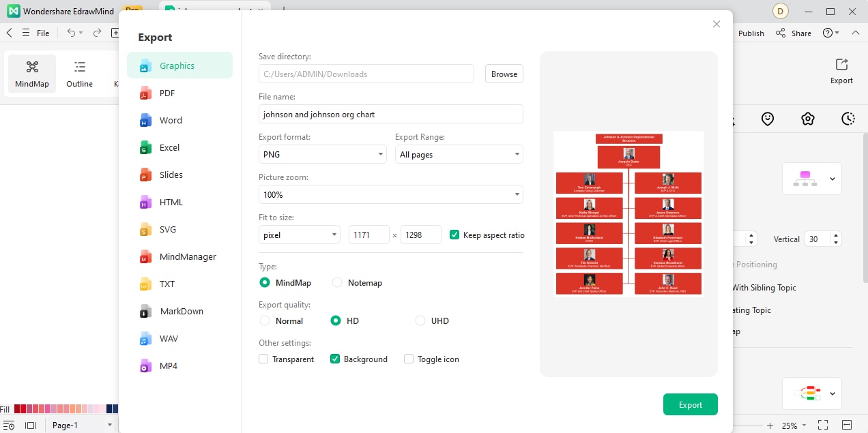868x433 pixels.
Task: Select Notemap type radio button
Action: pyautogui.click(x=337, y=282)
